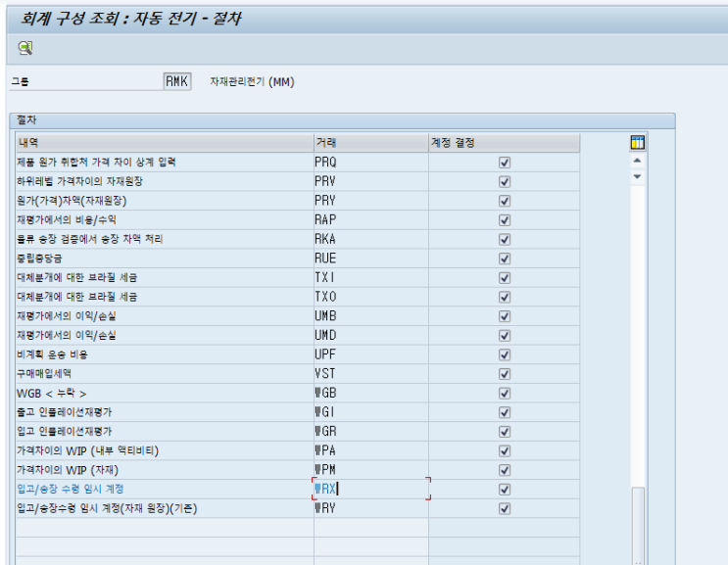
Task: Select the WGI transaction cell
Action: tap(371, 412)
